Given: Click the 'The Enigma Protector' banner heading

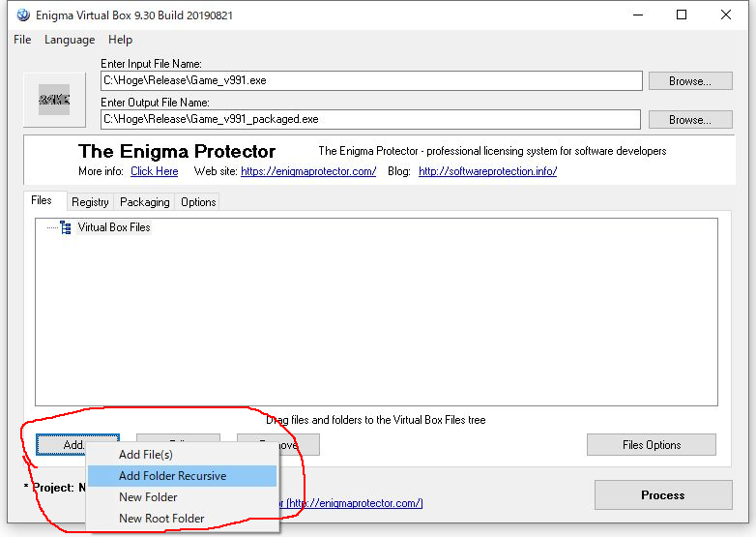Looking at the screenshot, I should click(177, 152).
